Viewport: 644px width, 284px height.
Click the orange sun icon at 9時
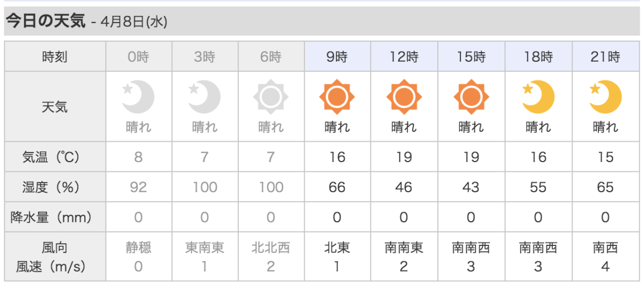337,97
